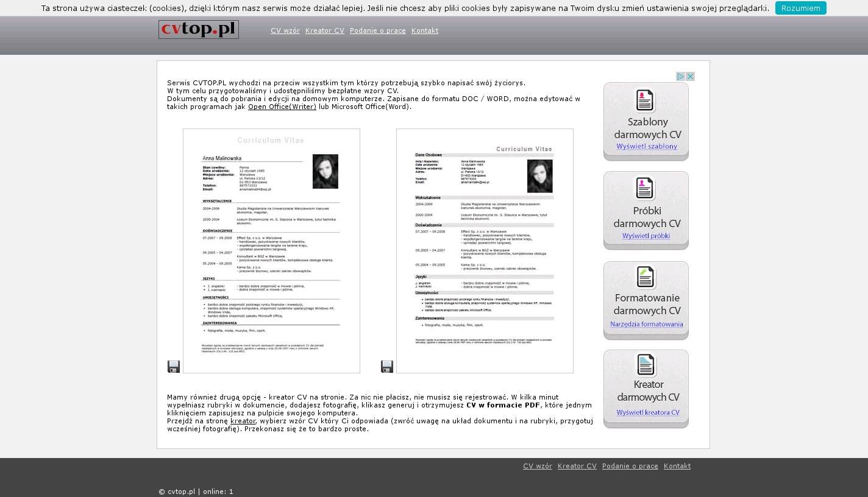Click the Szablony darmowych CV document icon

click(x=645, y=100)
